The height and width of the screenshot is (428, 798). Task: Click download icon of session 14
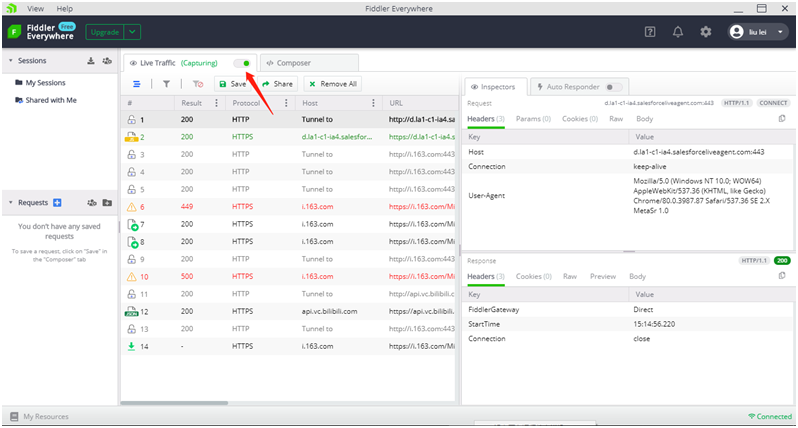tap(131, 346)
